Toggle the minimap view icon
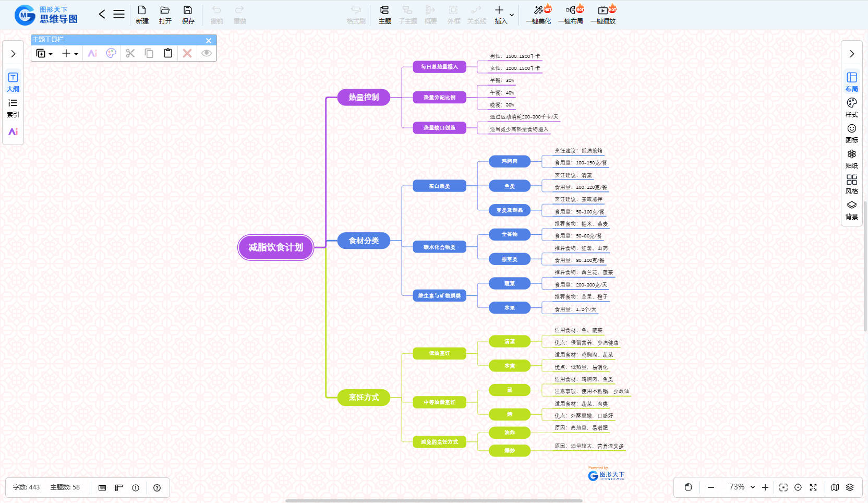This screenshot has width=868, height=503. pyautogui.click(x=835, y=487)
